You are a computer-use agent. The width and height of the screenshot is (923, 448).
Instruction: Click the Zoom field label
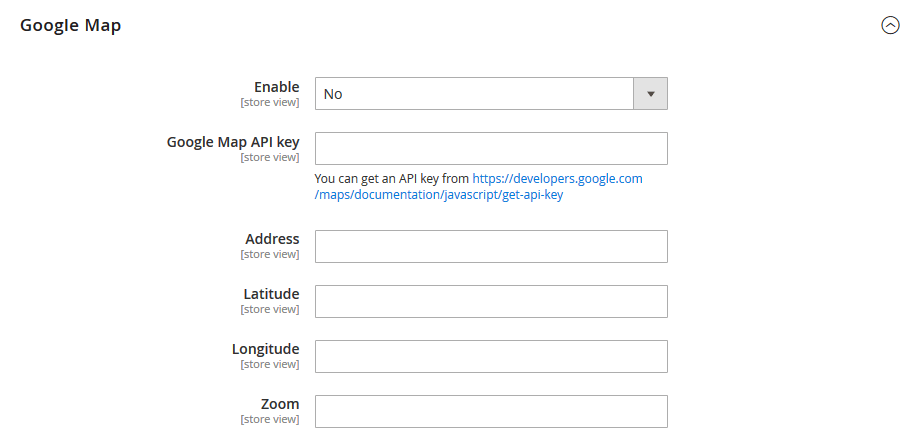(x=280, y=404)
